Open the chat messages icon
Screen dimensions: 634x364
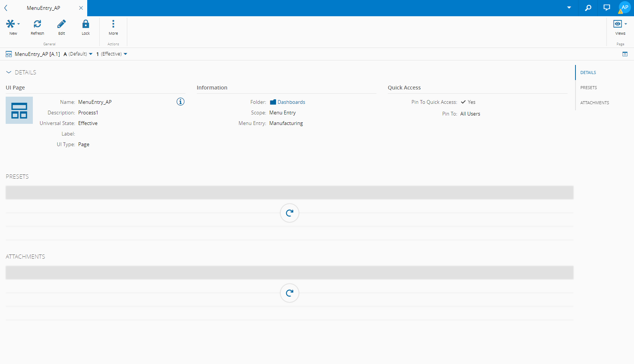click(607, 8)
